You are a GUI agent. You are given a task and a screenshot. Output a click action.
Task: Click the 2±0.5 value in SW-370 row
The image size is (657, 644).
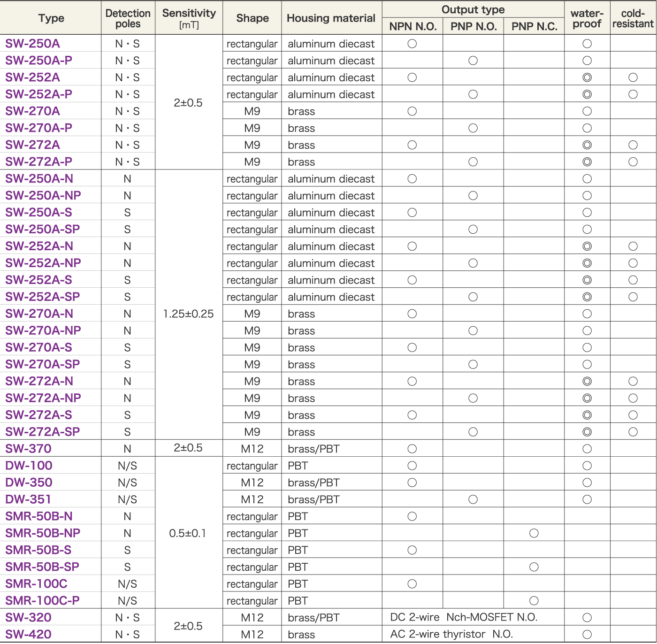(x=188, y=448)
